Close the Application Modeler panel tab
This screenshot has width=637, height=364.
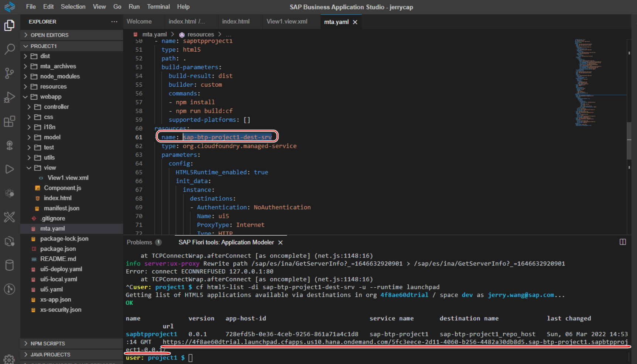pyautogui.click(x=280, y=242)
